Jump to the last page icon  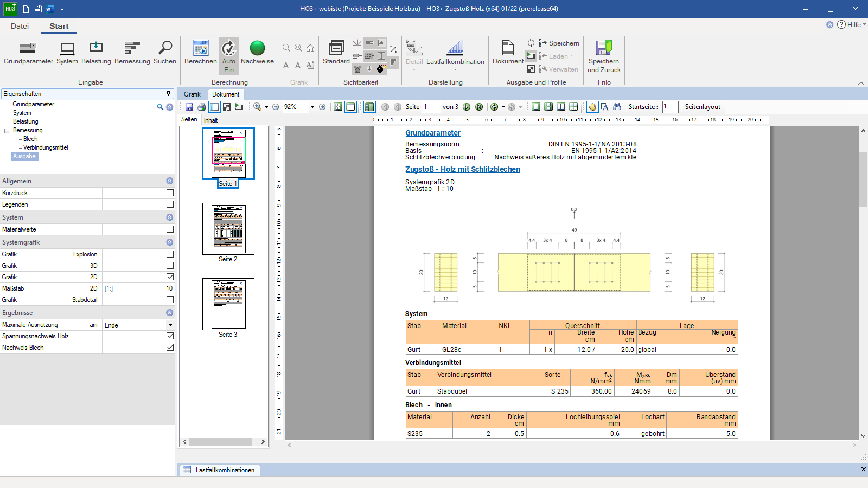point(479,107)
